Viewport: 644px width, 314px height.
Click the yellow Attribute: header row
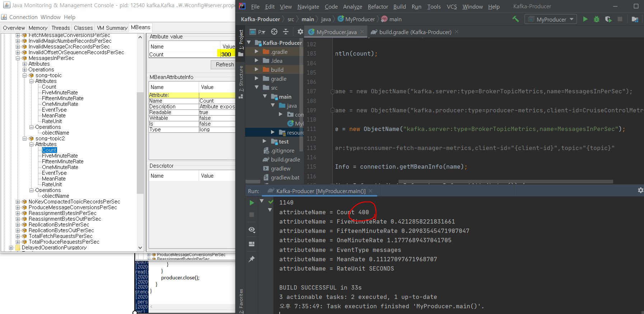[x=192, y=95]
